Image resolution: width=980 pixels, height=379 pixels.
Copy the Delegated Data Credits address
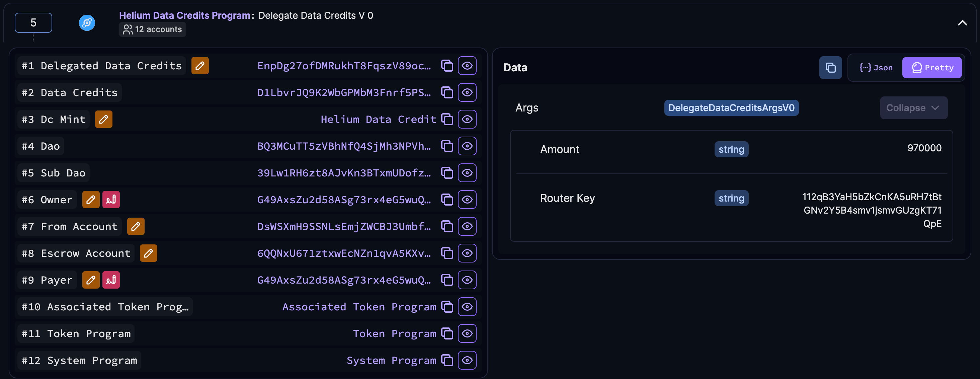click(447, 66)
